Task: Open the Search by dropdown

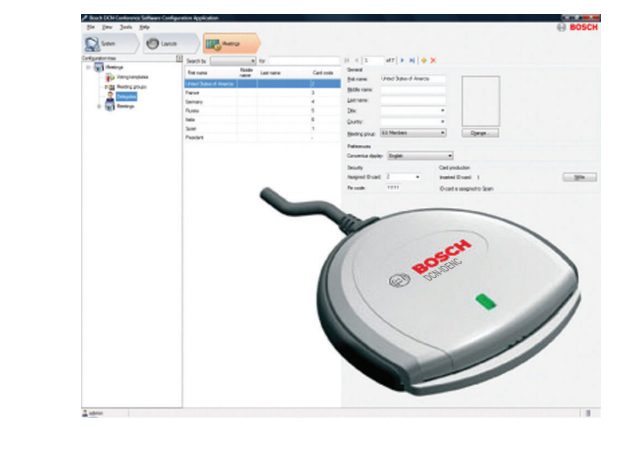Action: click(254, 61)
